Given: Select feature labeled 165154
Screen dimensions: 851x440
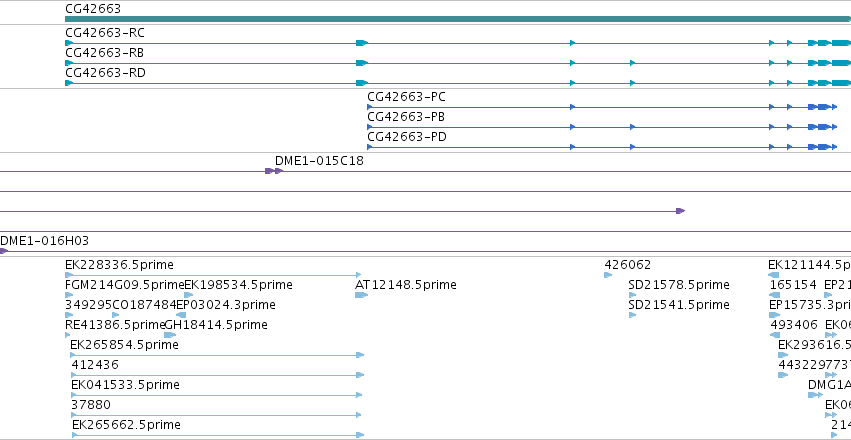Looking at the screenshot, I should (x=793, y=285).
